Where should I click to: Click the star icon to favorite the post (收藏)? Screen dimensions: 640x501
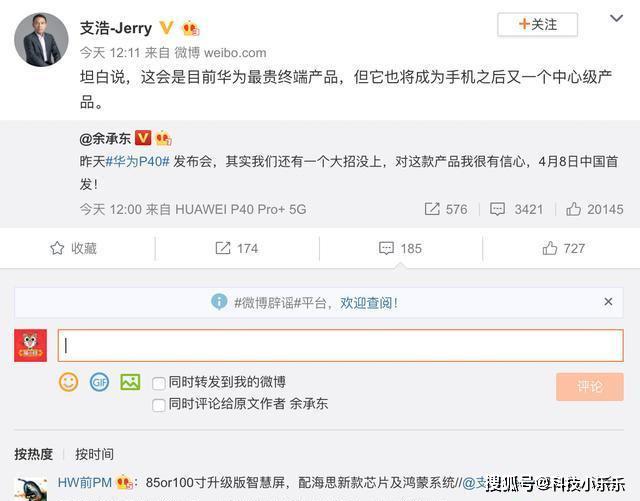[57, 248]
